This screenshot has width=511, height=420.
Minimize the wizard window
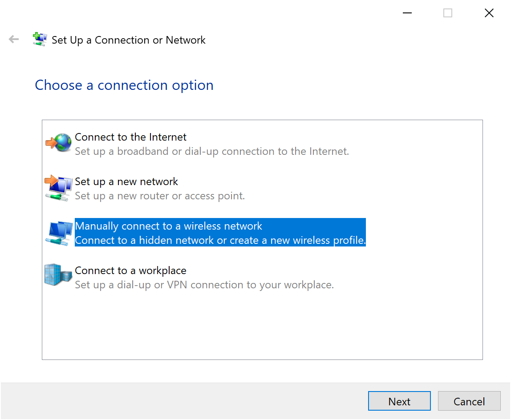click(x=407, y=13)
